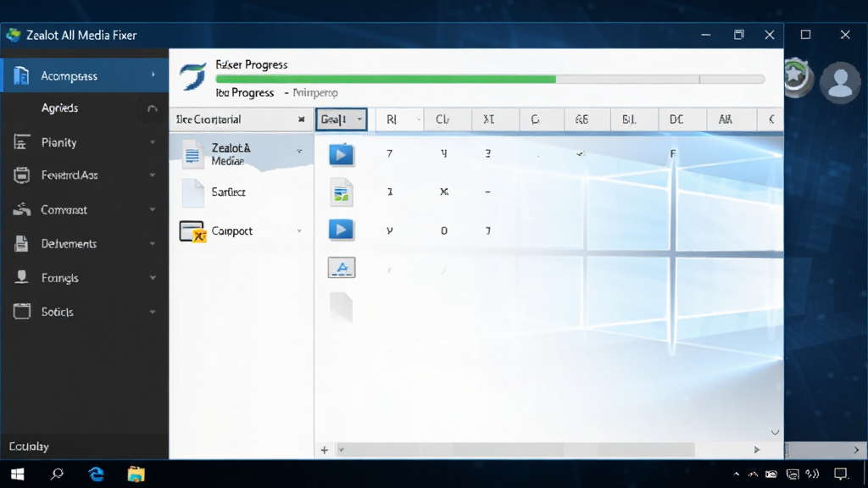The width and height of the screenshot is (868, 488).
Task: Open the Windows Start menu
Action: click(x=17, y=474)
